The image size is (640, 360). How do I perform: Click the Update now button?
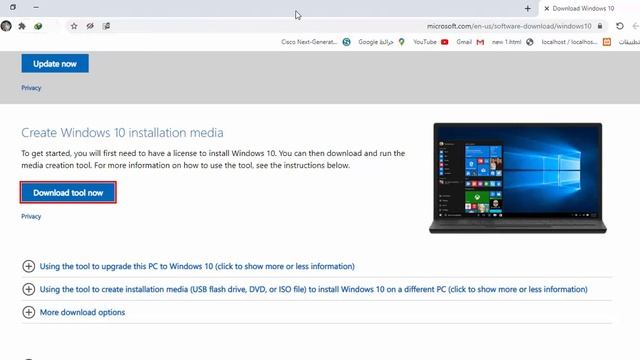pyautogui.click(x=55, y=64)
